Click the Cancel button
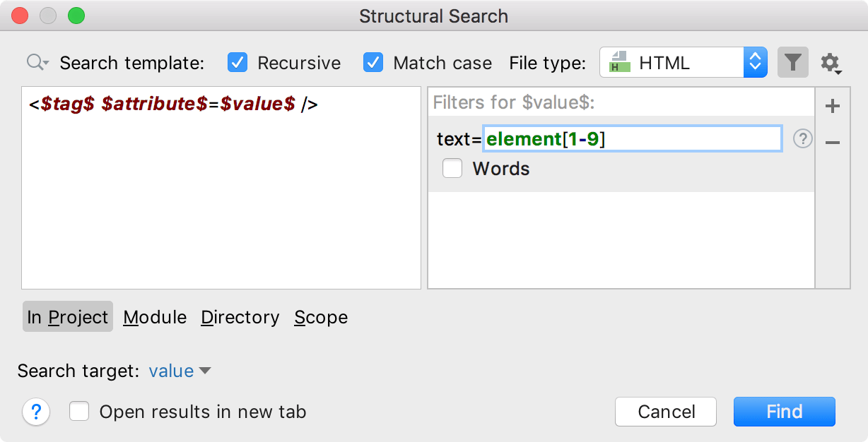 click(665, 412)
